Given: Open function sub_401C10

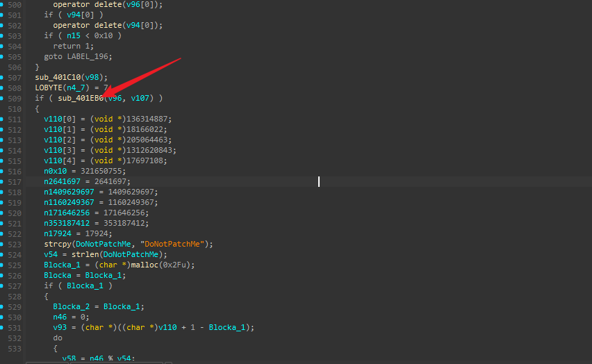Looking at the screenshot, I should pos(58,77).
